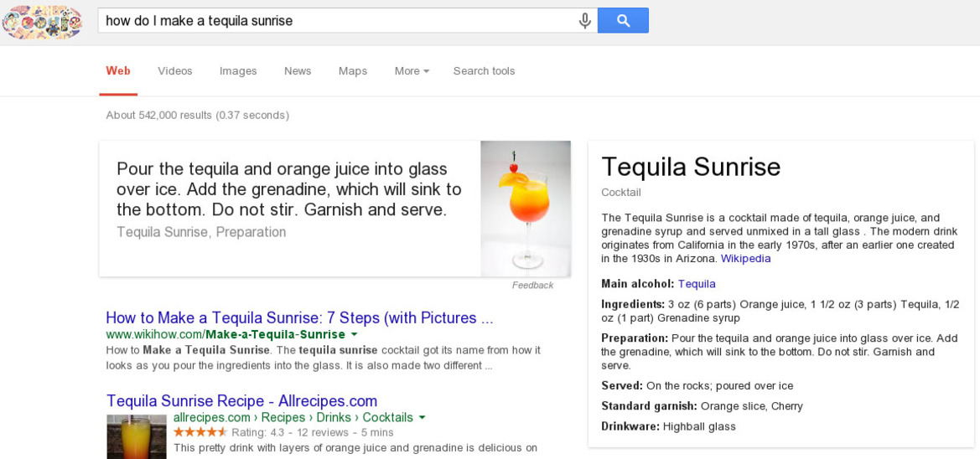The image size is (980, 459).
Task: Click 'Served: On the rocks' line
Action: point(697,385)
